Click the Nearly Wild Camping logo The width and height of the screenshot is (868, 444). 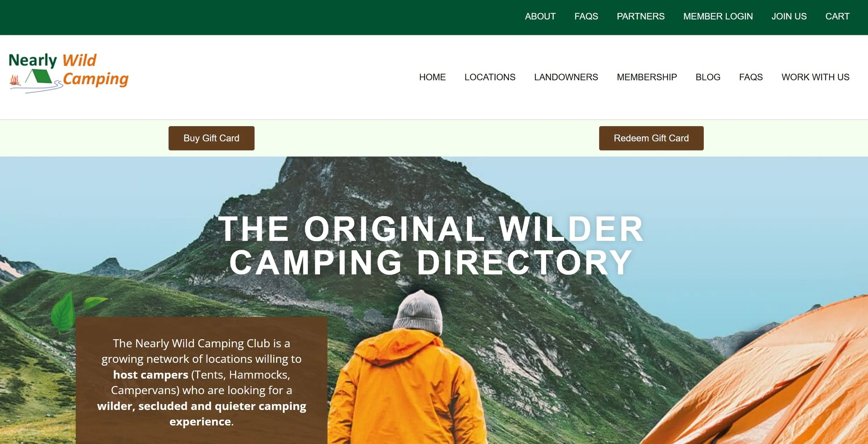tap(69, 73)
